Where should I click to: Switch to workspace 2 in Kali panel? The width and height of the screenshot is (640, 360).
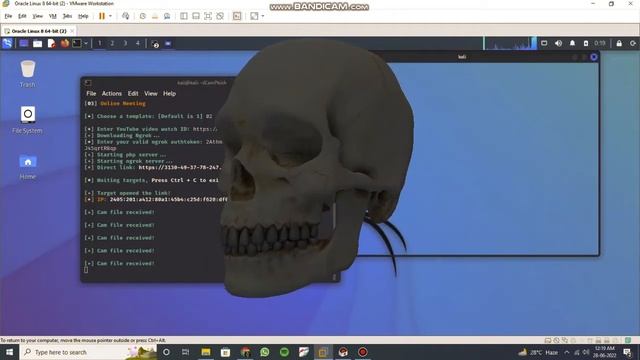point(112,43)
